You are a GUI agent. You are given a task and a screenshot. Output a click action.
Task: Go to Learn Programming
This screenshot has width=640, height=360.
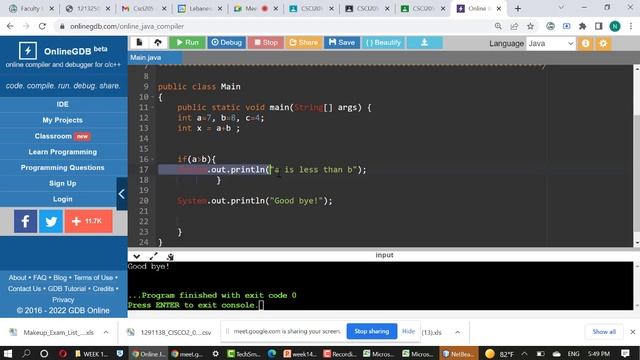coord(63,152)
